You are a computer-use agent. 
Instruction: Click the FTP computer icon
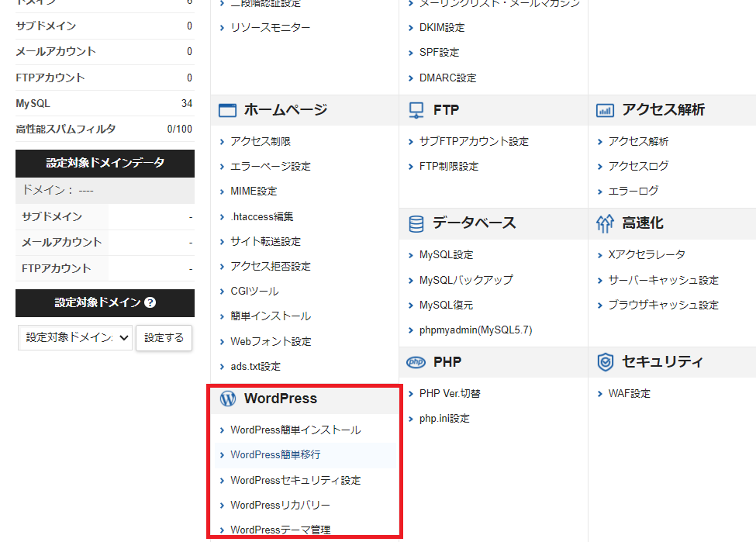tap(416, 110)
